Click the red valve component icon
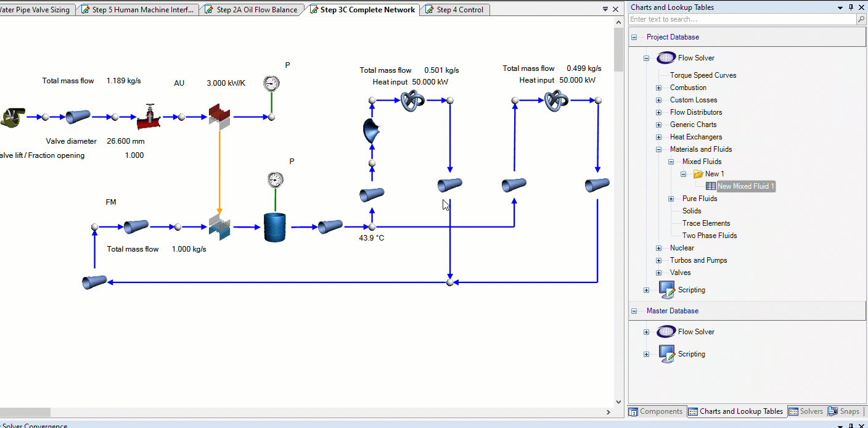Image resolution: width=868 pixels, height=428 pixels. pos(149,116)
